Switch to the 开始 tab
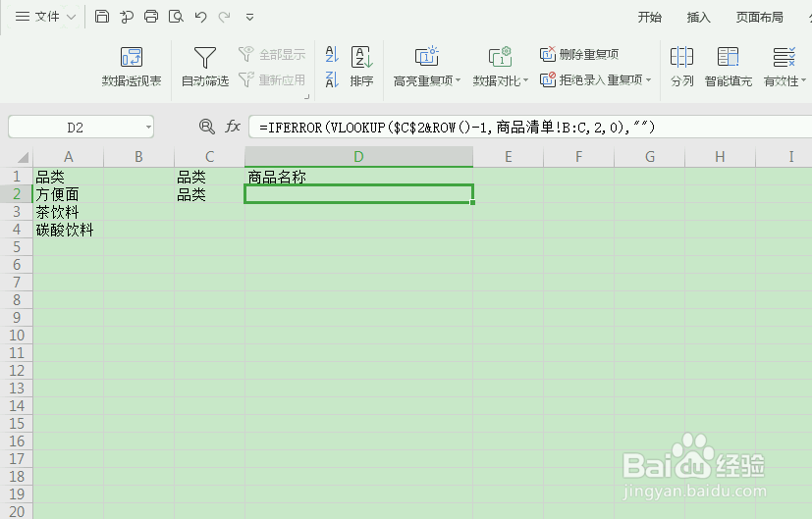This screenshot has height=519, width=812. click(649, 17)
